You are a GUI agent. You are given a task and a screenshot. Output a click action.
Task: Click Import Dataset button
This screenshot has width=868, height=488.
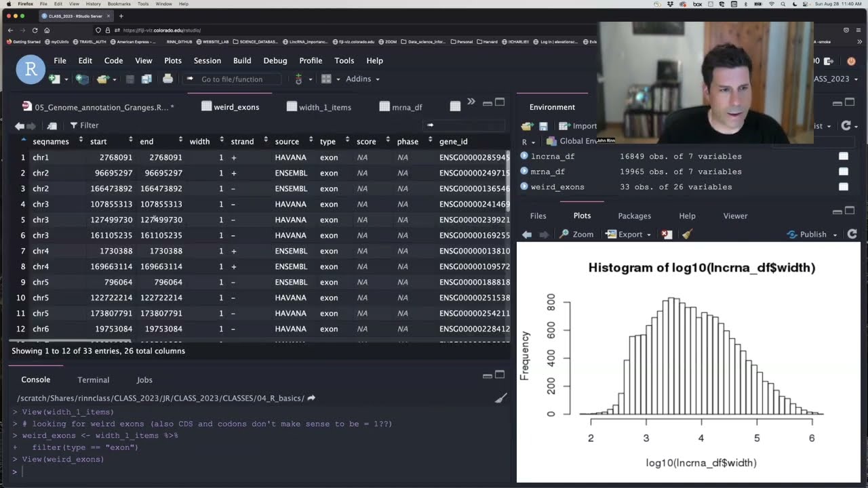coord(578,126)
